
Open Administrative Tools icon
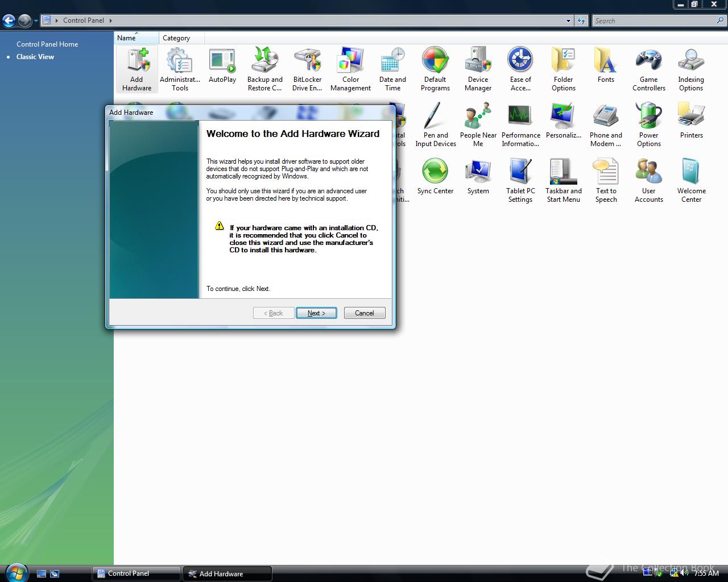pyautogui.click(x=180, y=69)
